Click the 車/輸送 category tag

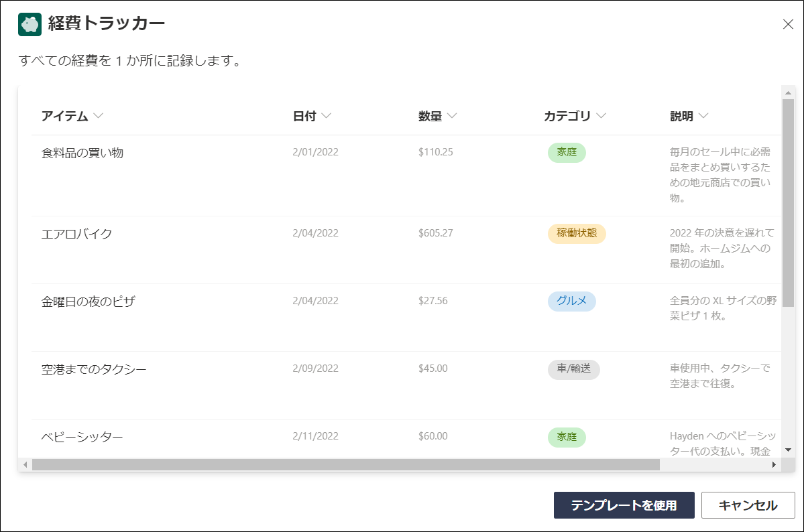coord(574,369)
